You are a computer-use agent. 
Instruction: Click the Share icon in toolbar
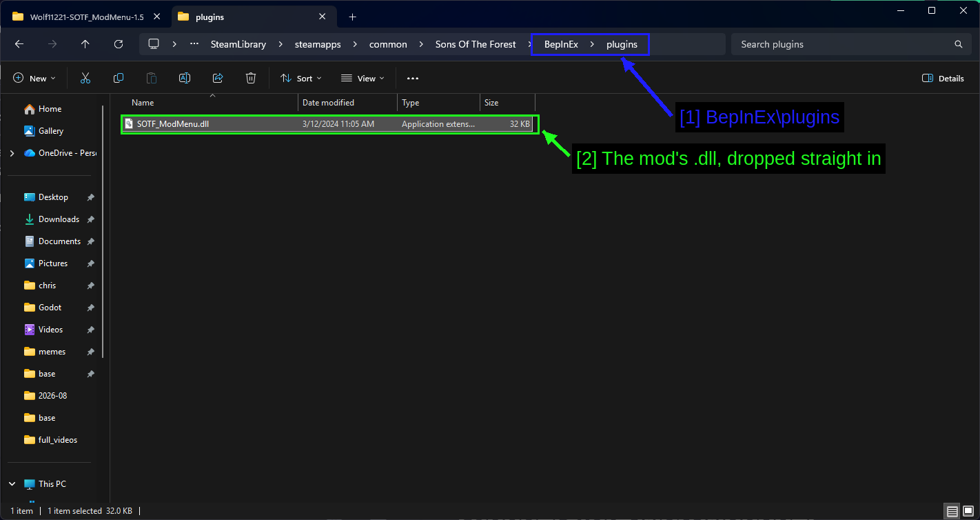click(218, 78)
